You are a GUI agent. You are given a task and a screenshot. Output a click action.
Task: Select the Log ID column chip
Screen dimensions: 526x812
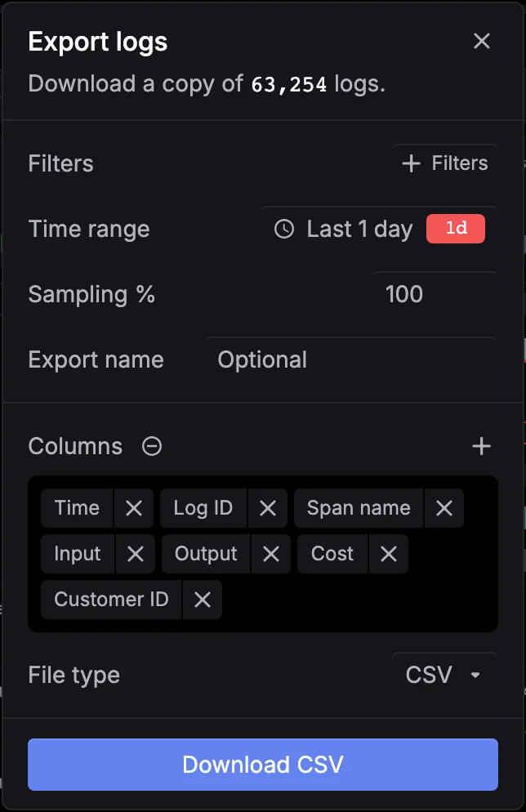[x=203, y=508]
